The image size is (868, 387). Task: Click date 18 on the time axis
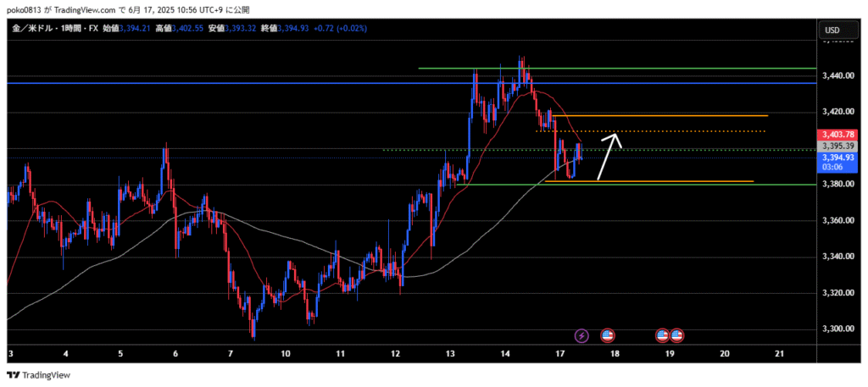pos(614,353)
